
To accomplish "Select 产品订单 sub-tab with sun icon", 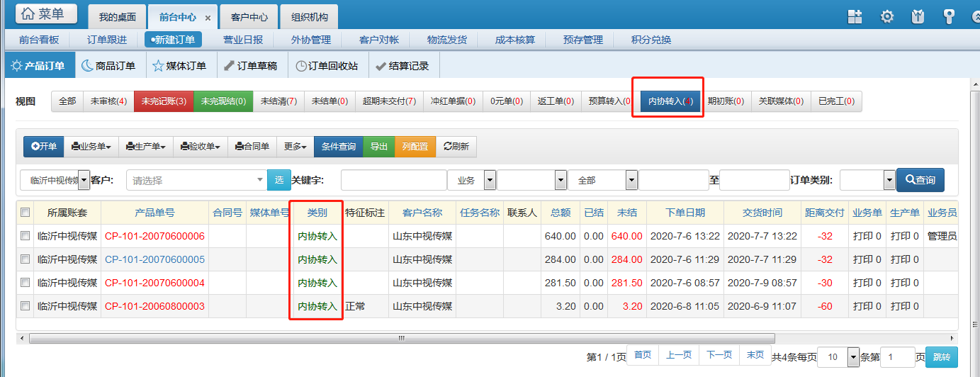I will [x=38, y=66].
